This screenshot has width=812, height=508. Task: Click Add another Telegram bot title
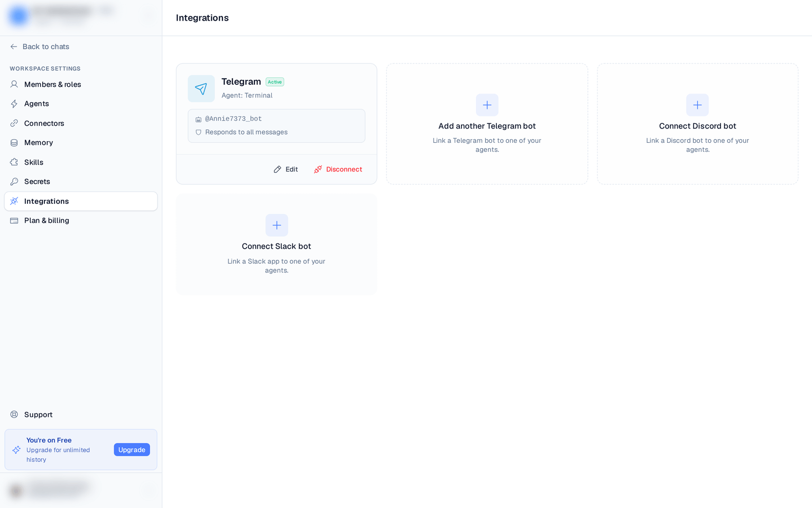point(487,126)
